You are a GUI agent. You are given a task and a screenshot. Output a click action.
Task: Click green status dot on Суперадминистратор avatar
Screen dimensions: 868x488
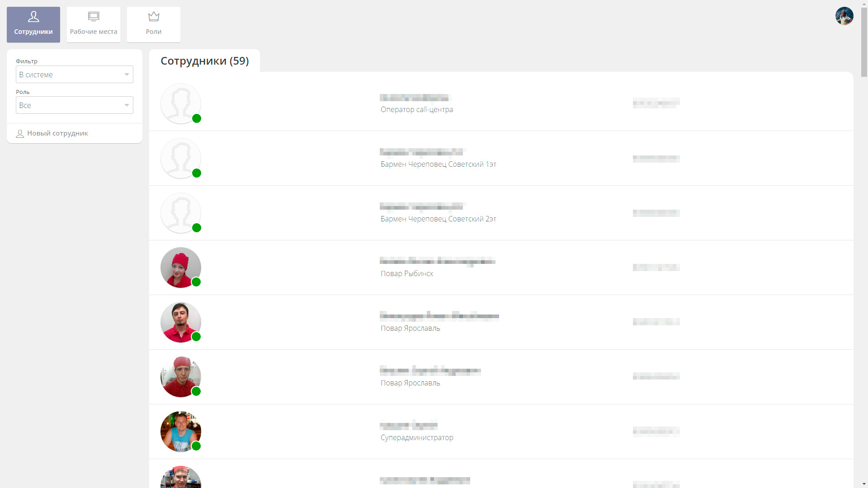click(x=196, y=446)
